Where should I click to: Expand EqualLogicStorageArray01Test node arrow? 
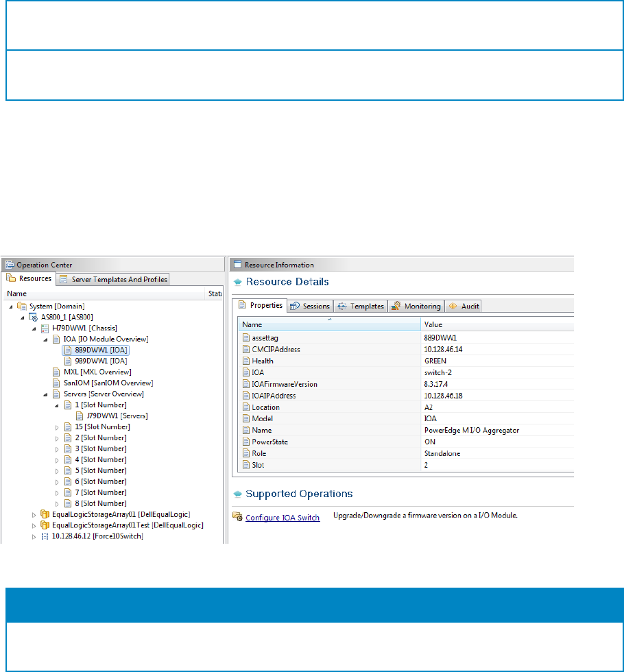point(34,526)
